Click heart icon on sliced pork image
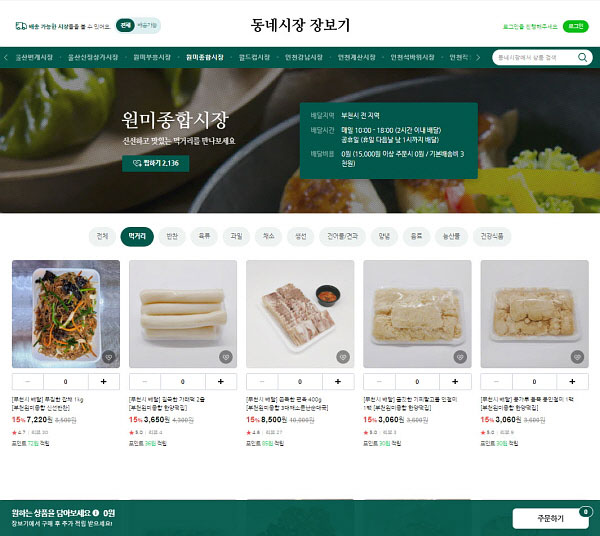The height and width of the screenshot is (536, 600). (343, 357)
